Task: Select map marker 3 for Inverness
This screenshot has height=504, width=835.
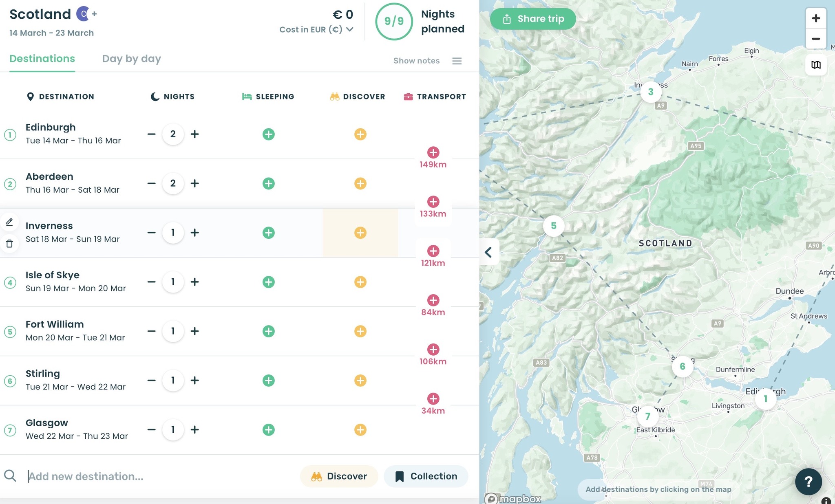Action: 651,92
